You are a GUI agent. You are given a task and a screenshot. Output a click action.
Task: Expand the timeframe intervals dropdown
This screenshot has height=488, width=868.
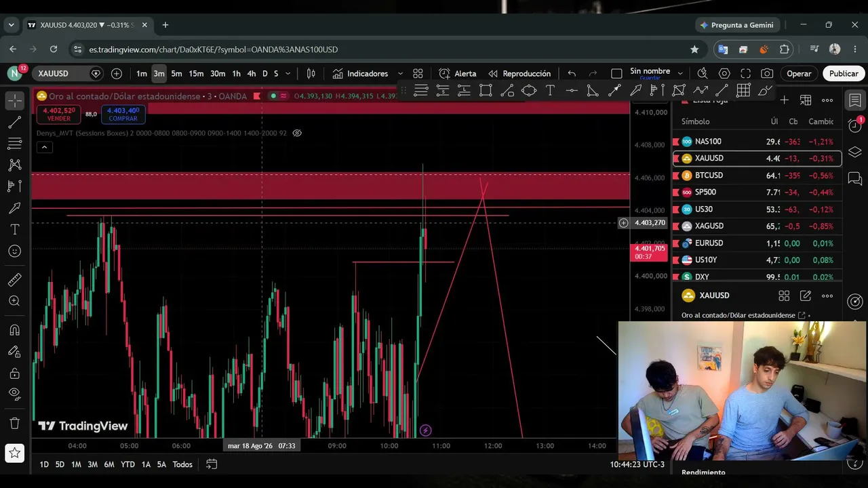(288, 73)
